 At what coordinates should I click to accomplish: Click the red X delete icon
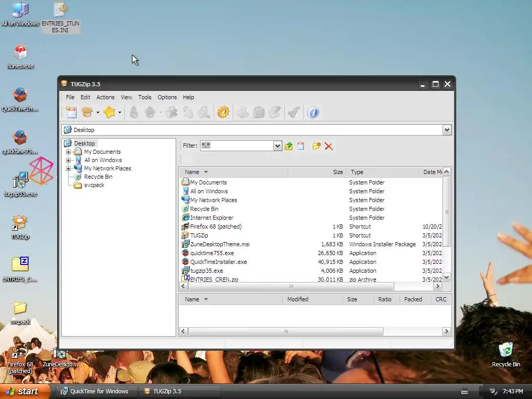pyautogui.click(x=328, y=146)
